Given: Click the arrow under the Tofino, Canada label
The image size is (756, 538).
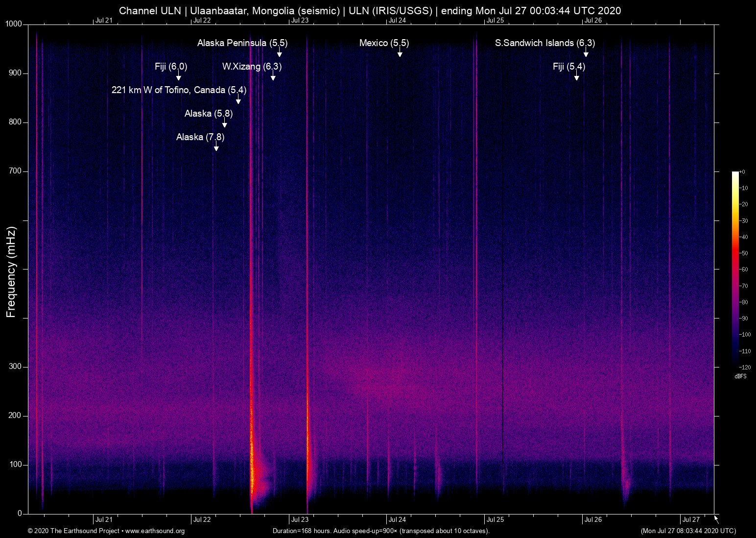Looking at the screenshot, I should 238,100.
